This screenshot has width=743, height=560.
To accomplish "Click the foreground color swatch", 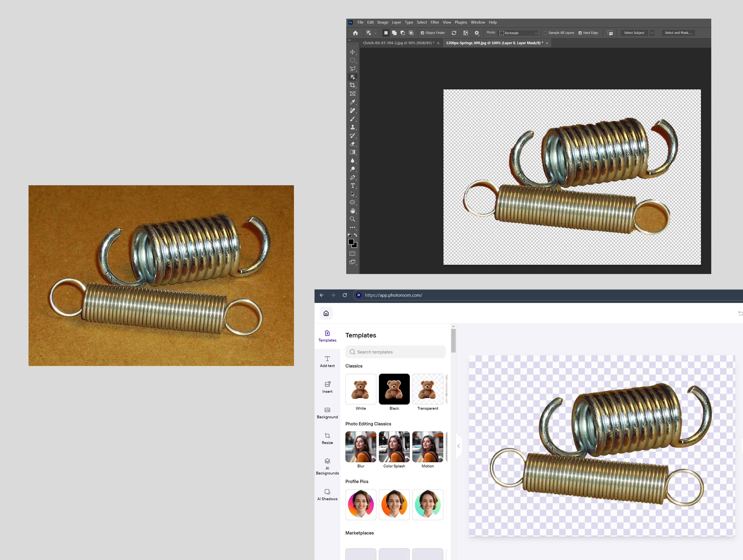I will pyautogui.click(x=351, y=242).
